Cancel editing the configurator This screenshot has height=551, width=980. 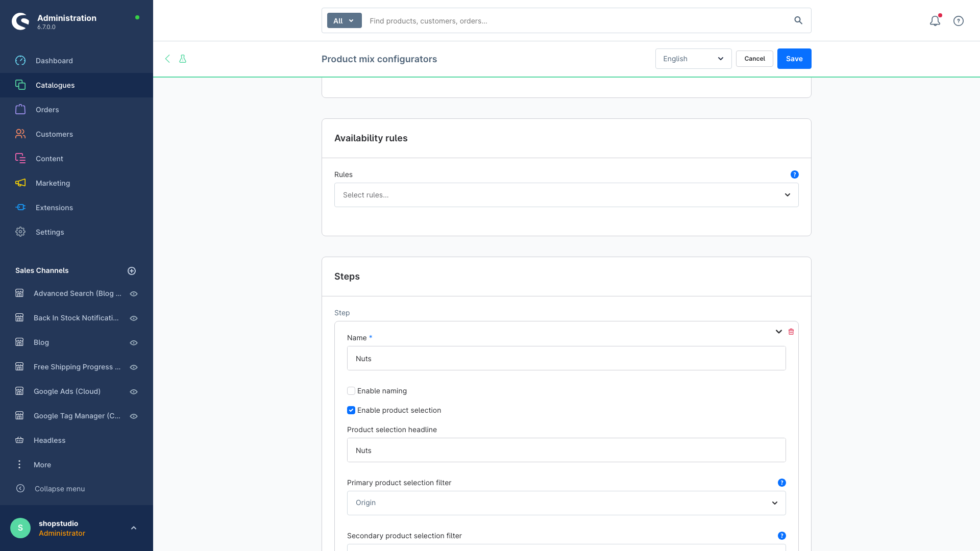(x=754, y=59)
